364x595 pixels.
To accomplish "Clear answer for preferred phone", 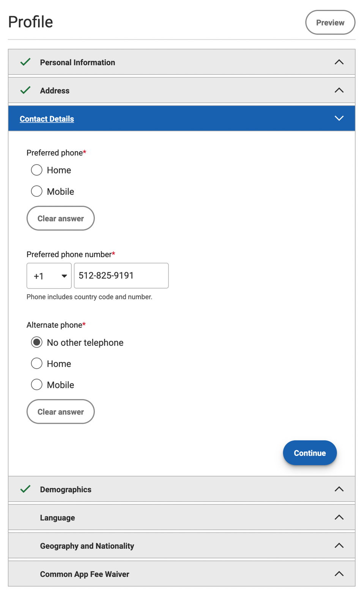I will (x=60, y=218).
